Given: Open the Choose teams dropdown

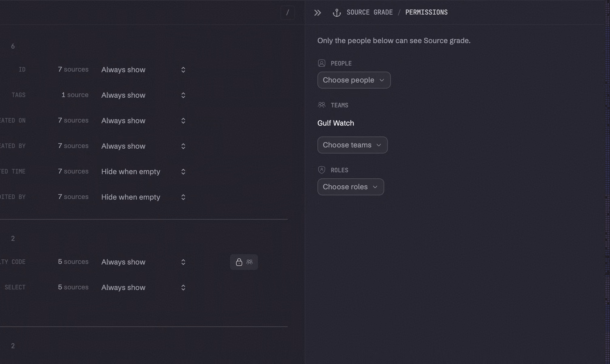Looking at the screenshot, I should point(352,145).
